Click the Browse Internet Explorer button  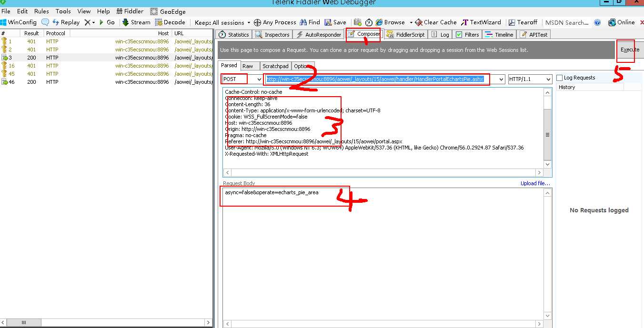tap(390, 22)
